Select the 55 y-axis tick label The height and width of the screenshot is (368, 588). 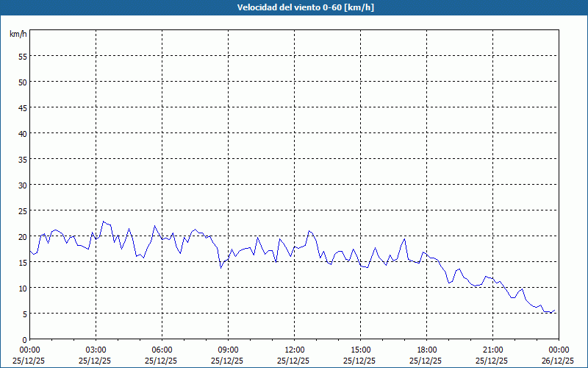(x=22, y=56)
